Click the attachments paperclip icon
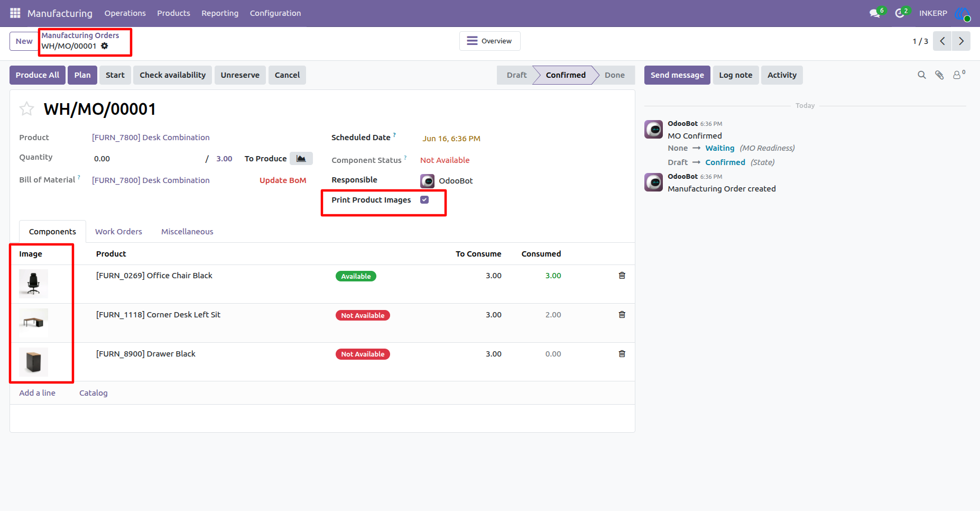Screen dimensions: 980x511 coord(939,75)
